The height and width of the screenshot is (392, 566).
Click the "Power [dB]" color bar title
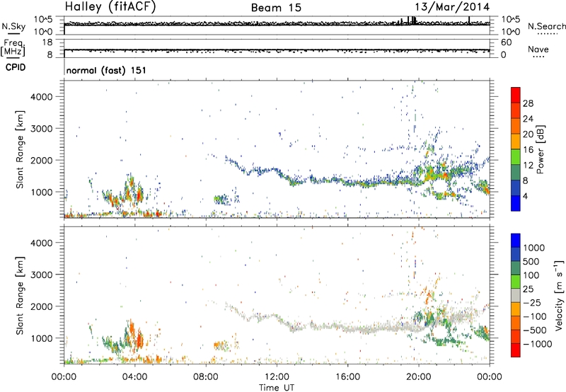pos(541,149)
